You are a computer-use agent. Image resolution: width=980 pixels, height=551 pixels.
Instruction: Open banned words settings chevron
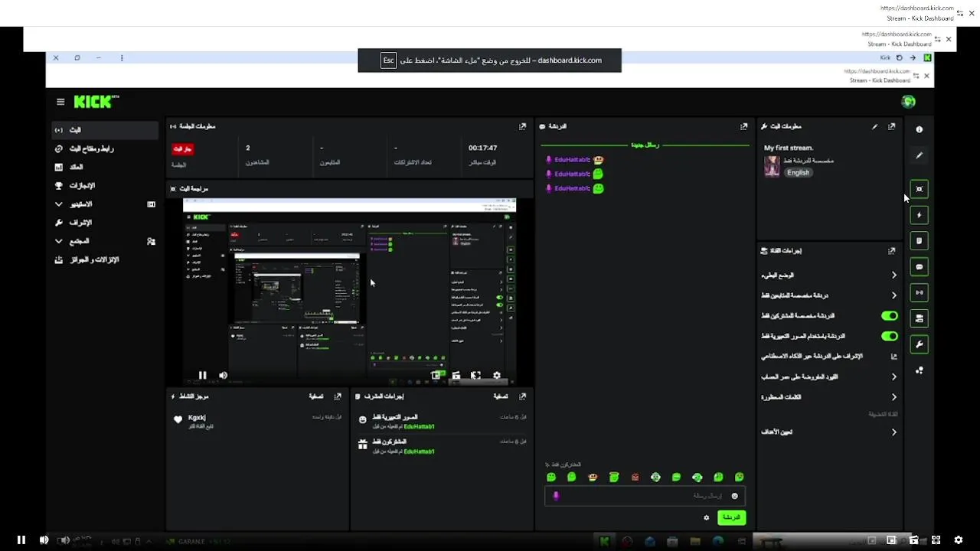(893, 397)
